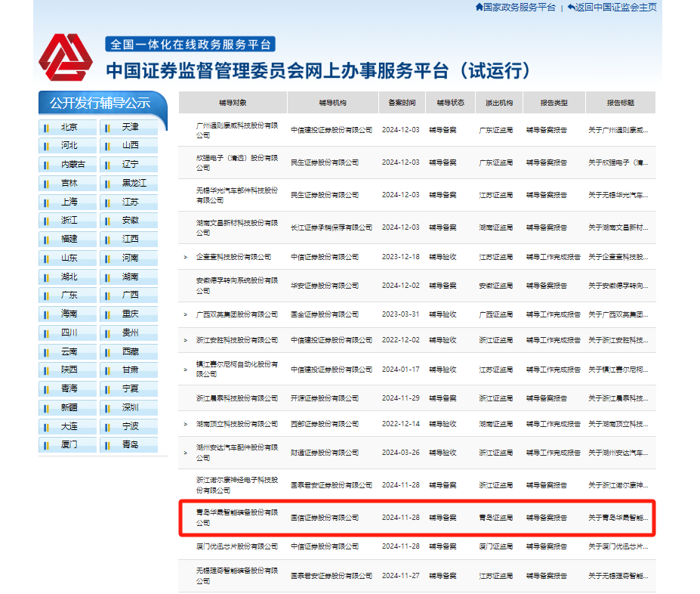This screenshot has width=700, height=594.
Task: Click the 全国一体化在线政务服务平台 banner label
Action: [190, 45]
